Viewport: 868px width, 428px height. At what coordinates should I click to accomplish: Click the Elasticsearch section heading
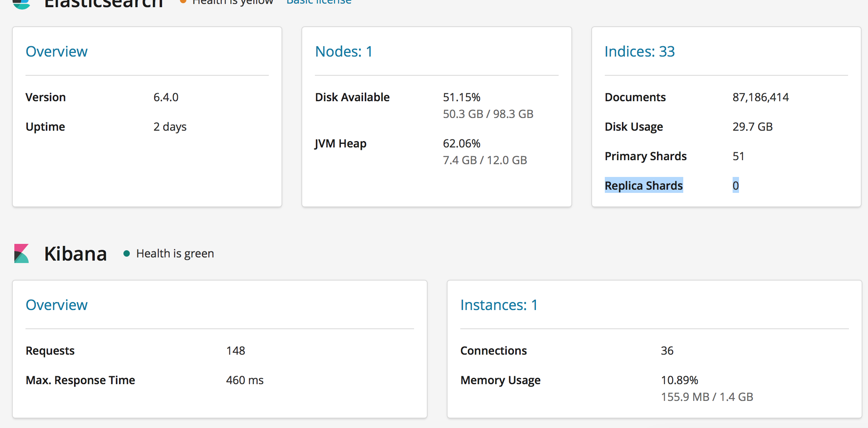[x=104, y=4]
